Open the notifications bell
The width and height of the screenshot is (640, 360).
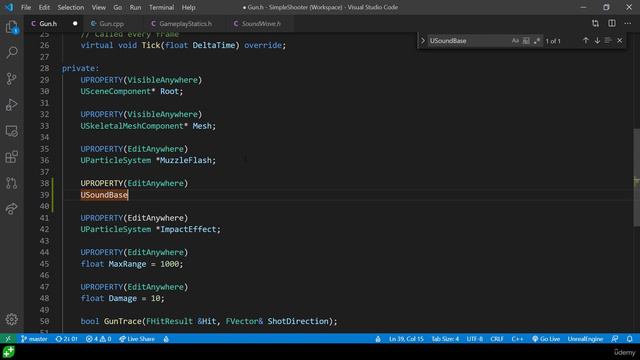(x=630, y=339)
